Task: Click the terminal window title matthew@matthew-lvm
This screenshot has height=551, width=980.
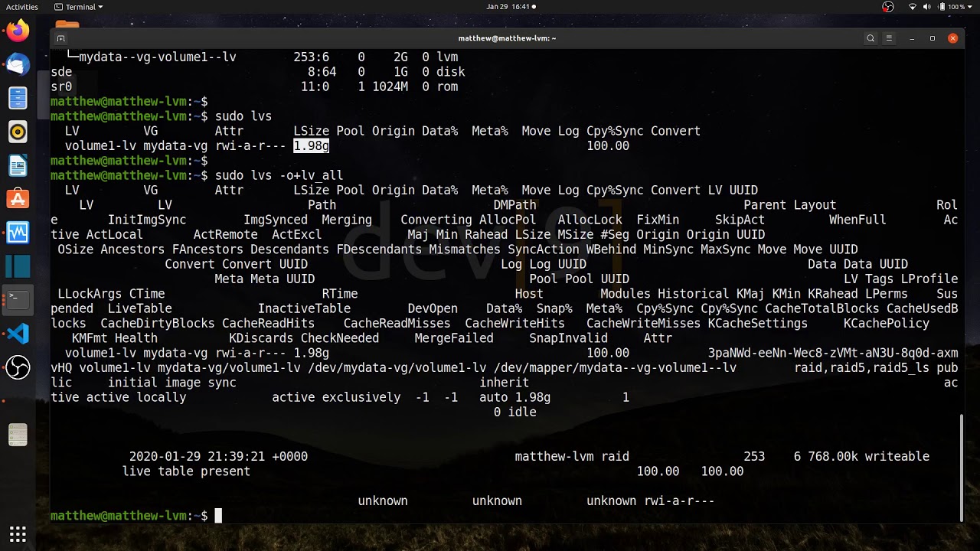Action: (507, 38)
